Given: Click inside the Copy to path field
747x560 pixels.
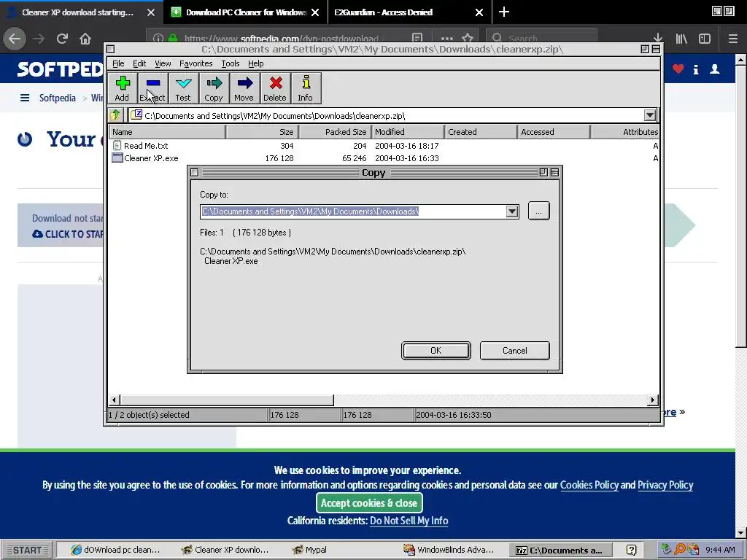Looking at the screenshot, I should [353, 211].
